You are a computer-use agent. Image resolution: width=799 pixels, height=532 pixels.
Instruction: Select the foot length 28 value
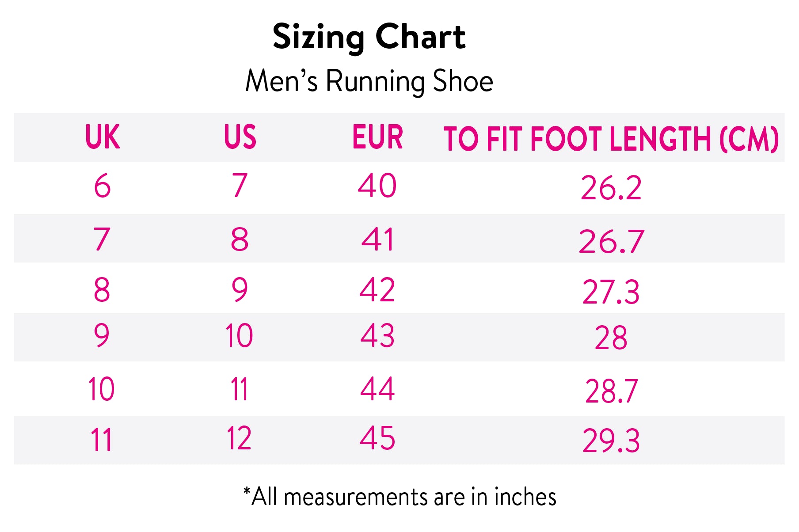point(611,338)
